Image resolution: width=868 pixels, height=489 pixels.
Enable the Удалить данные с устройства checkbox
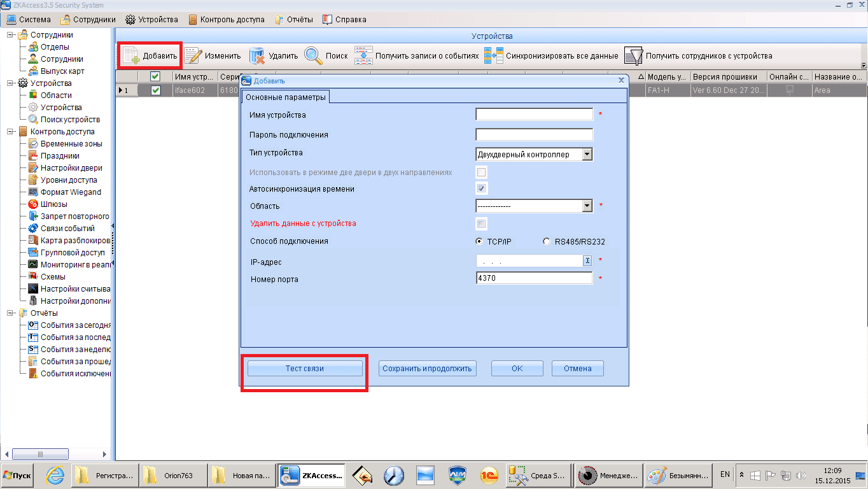point(482,223)
